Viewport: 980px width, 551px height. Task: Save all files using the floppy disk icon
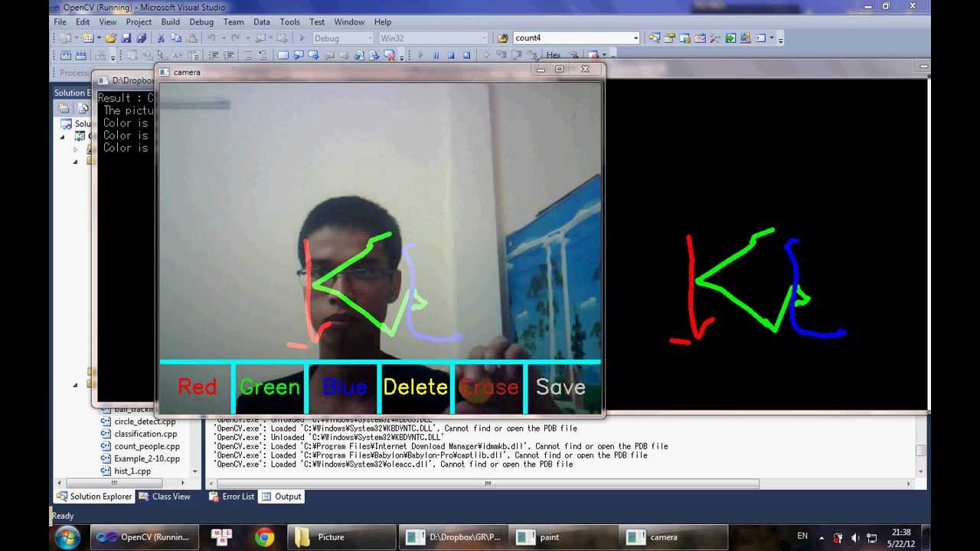point(142,37)
